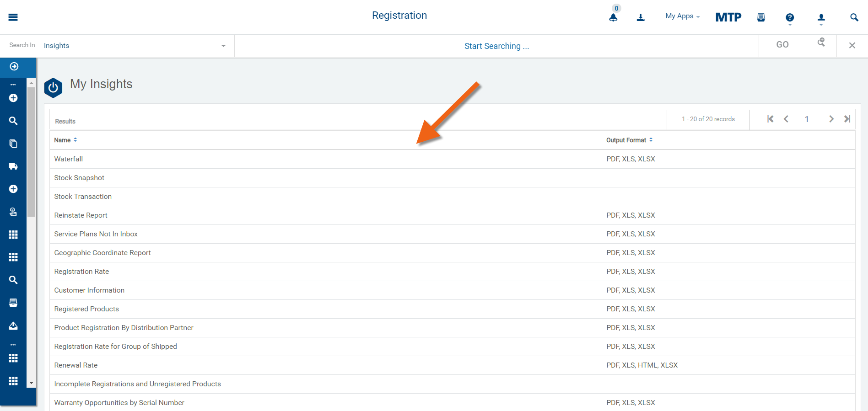
Task: Click the Start Searching input field
Action: 496,46
